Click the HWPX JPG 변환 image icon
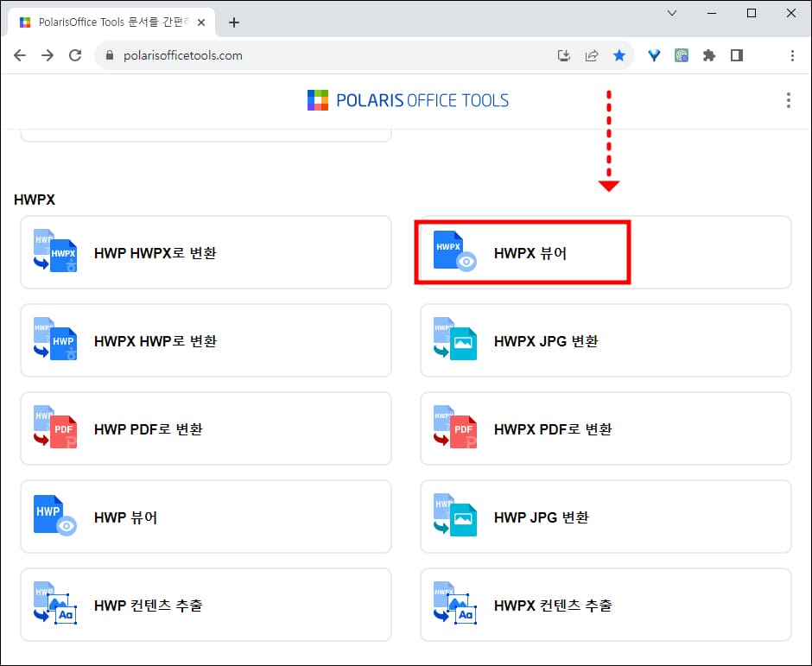The image size is (812, 666). point(454,339)
